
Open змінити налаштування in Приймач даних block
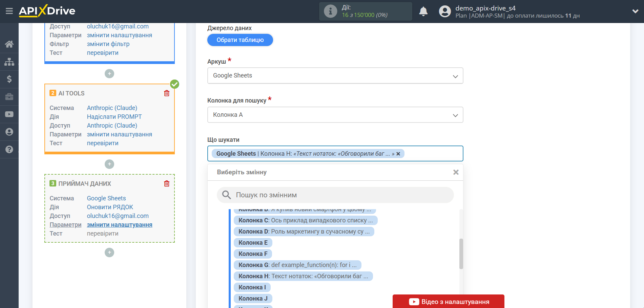(119, 224)
